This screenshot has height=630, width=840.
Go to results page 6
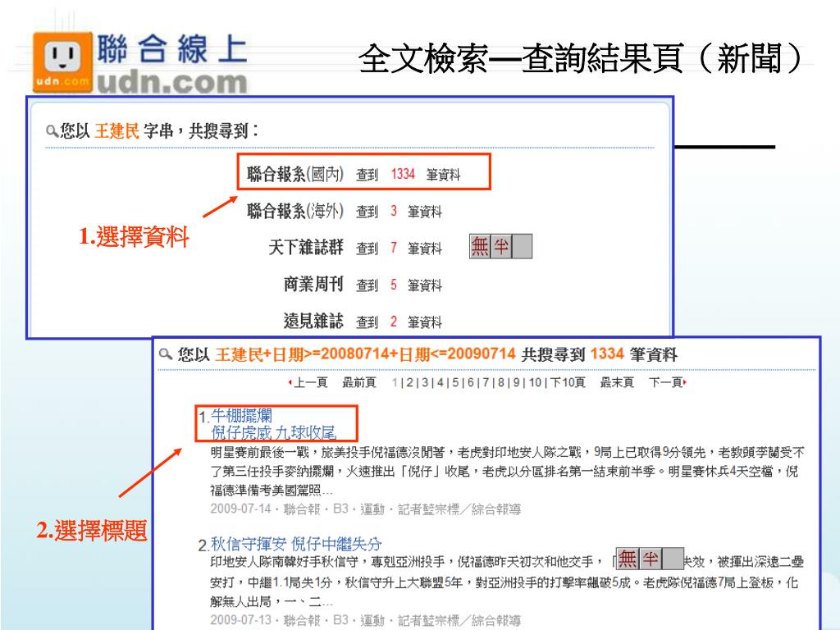pyautogui.click(x=471, y=382)
